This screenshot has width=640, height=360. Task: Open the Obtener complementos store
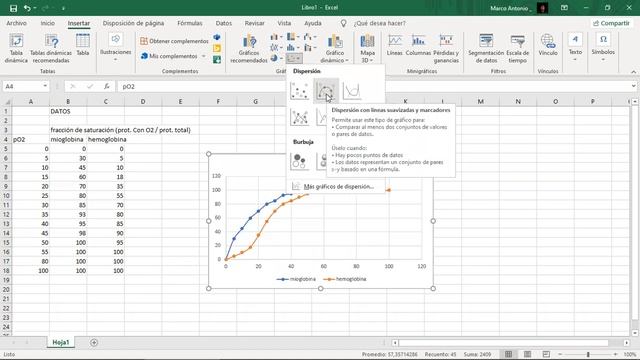coord(174,41)
